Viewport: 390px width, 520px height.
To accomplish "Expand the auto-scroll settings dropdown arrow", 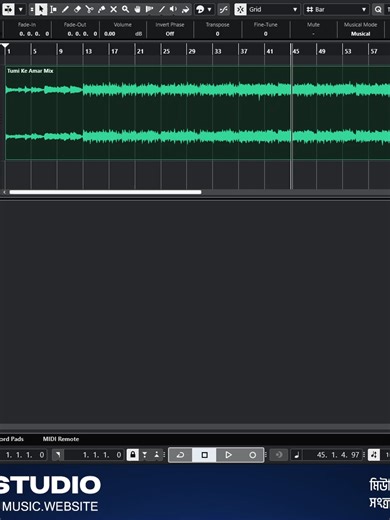I will (21, 9).
